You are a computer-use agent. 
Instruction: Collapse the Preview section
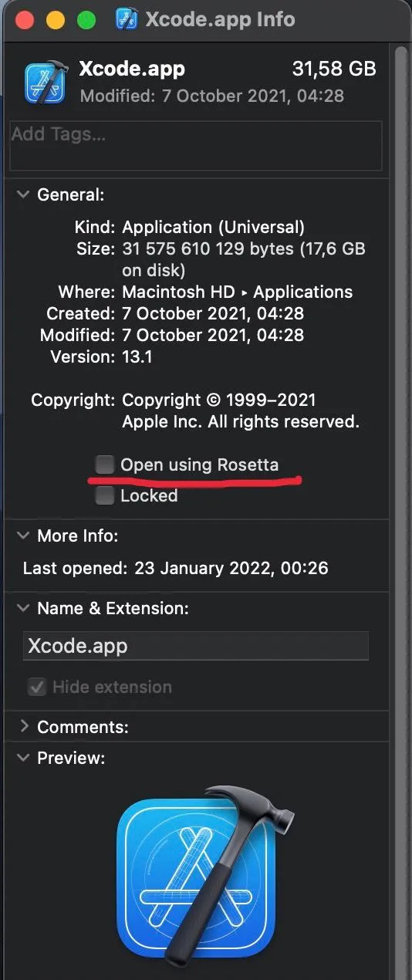click(24, 758)
